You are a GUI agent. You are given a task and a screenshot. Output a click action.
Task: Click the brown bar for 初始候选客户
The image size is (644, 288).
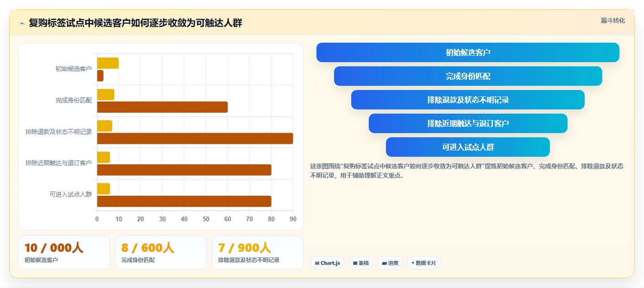pyautogui.click(x=100, y=76)
